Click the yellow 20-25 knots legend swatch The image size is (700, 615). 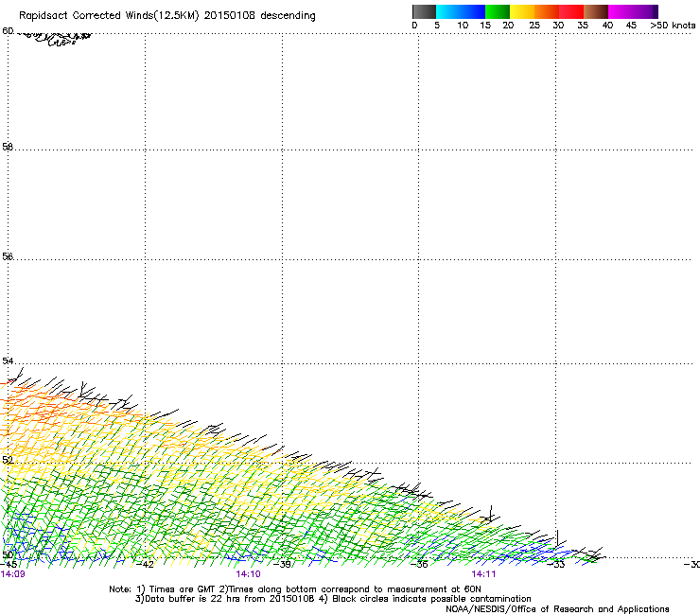click(x=522, y=11)
